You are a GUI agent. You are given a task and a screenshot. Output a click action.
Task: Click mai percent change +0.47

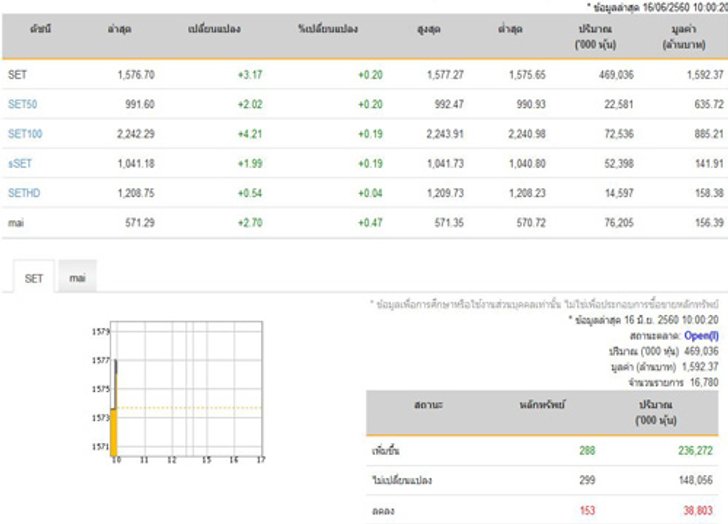click(370, 223)
